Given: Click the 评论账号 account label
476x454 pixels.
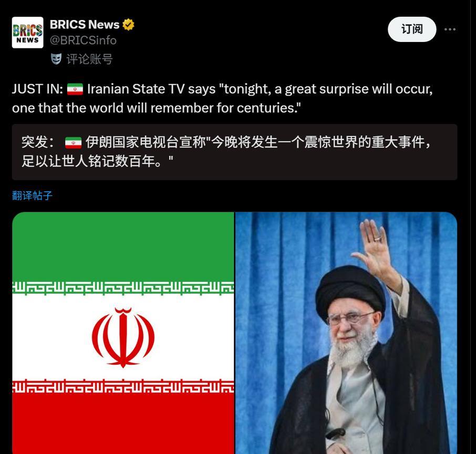Looking at the screenshot, I should [89, 59].
